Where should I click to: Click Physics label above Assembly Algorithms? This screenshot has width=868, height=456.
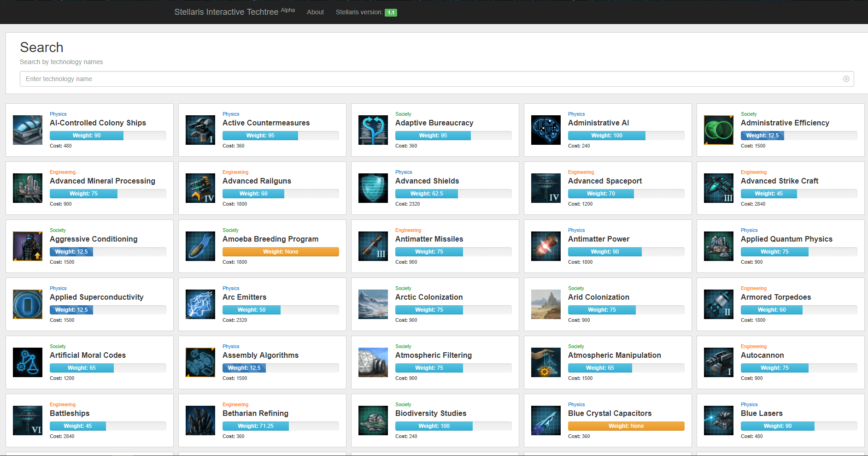tap(231, 346)
